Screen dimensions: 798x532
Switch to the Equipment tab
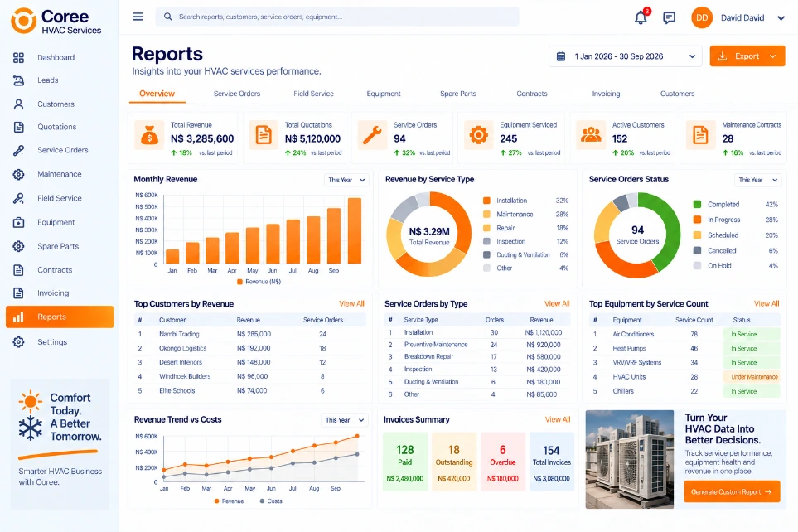pyautogui.click(x=383, y=94)
